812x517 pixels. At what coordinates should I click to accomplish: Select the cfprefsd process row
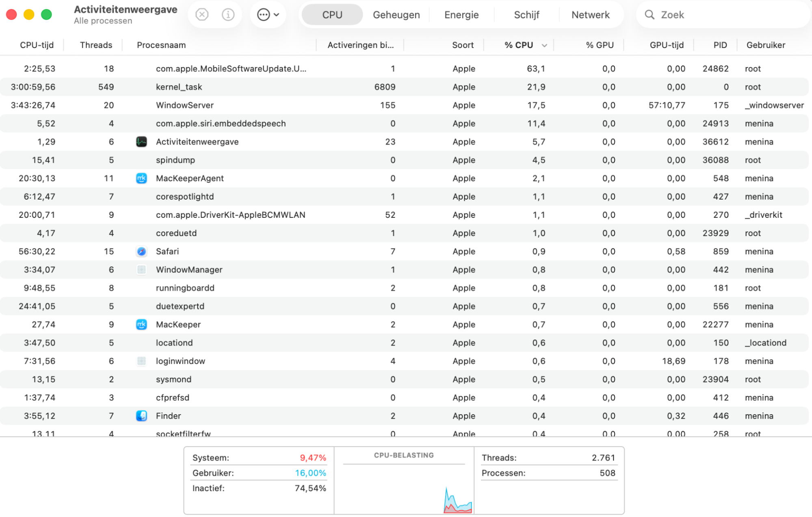(404, 398)
